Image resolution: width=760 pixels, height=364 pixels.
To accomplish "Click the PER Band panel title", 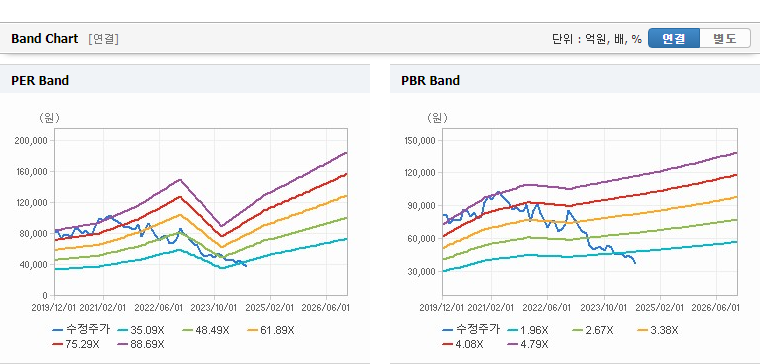I will pyautogui.click(x=40, y=80).
